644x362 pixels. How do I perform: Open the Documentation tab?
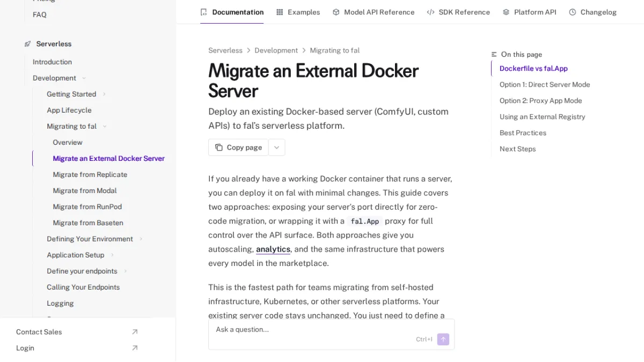(232, 12)
